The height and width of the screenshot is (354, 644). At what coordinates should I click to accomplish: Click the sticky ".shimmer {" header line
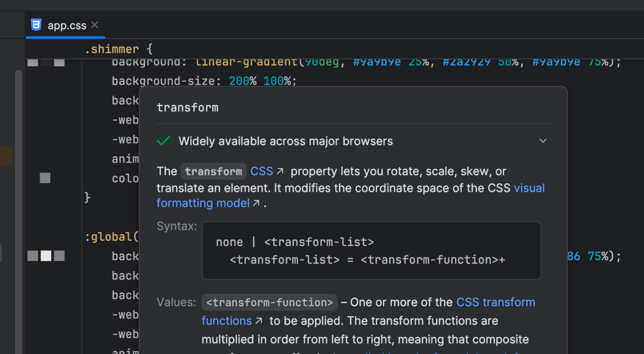(119, 49)
